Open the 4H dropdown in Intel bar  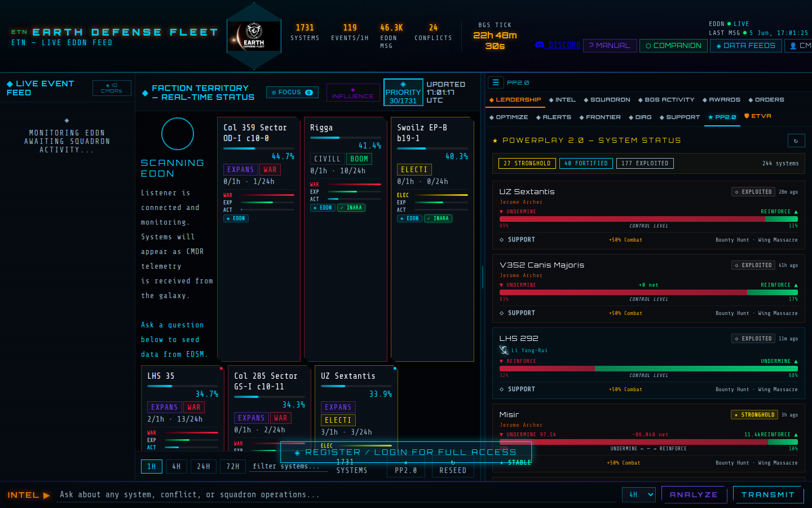coord(639,494)
